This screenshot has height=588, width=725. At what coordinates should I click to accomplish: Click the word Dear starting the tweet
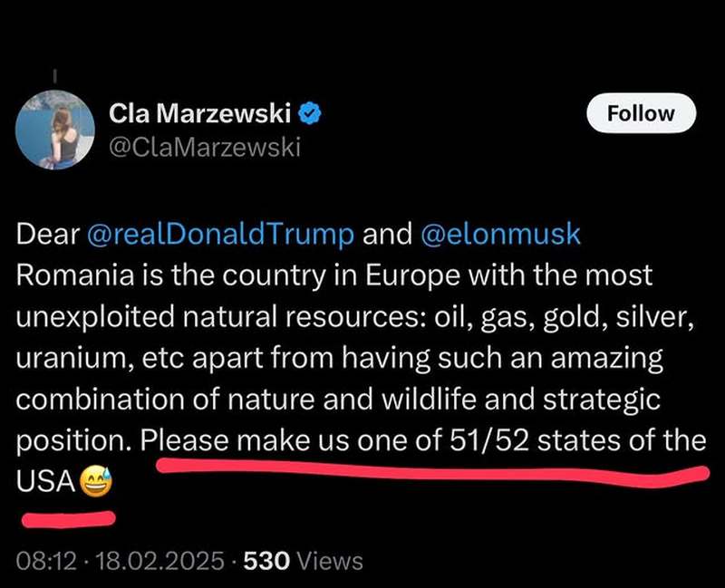pyautogui.click(x=47, y=234)
